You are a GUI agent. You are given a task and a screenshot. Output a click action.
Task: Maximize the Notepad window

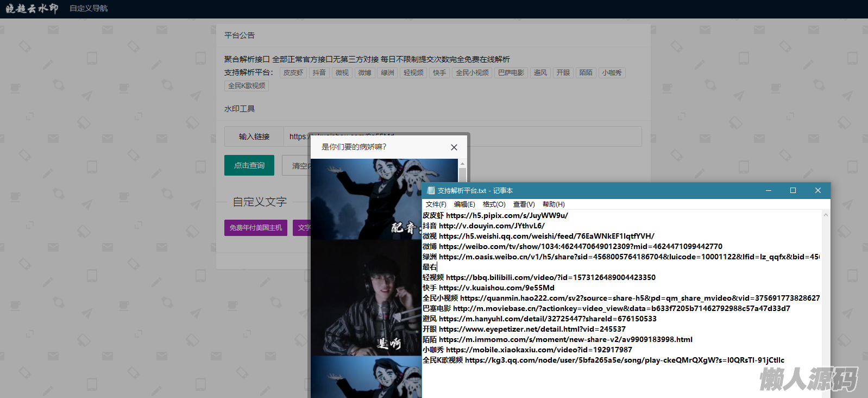(793, 190)
